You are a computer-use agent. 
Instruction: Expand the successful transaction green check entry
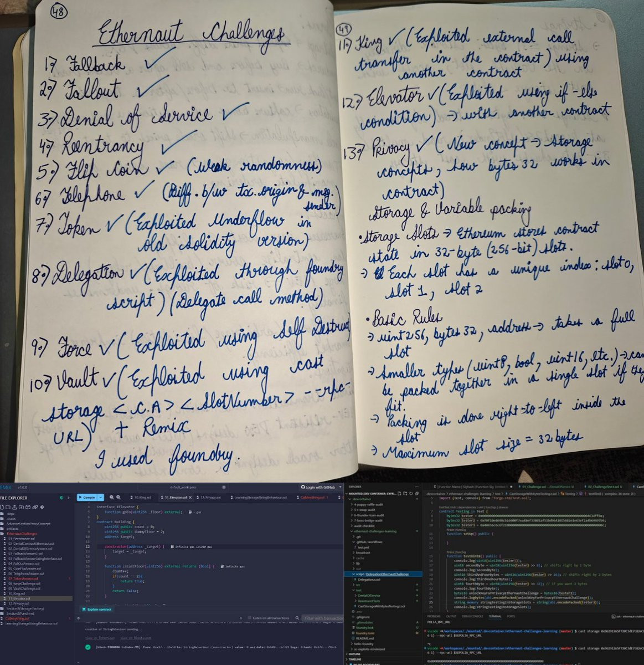click(x=87, y=647)
